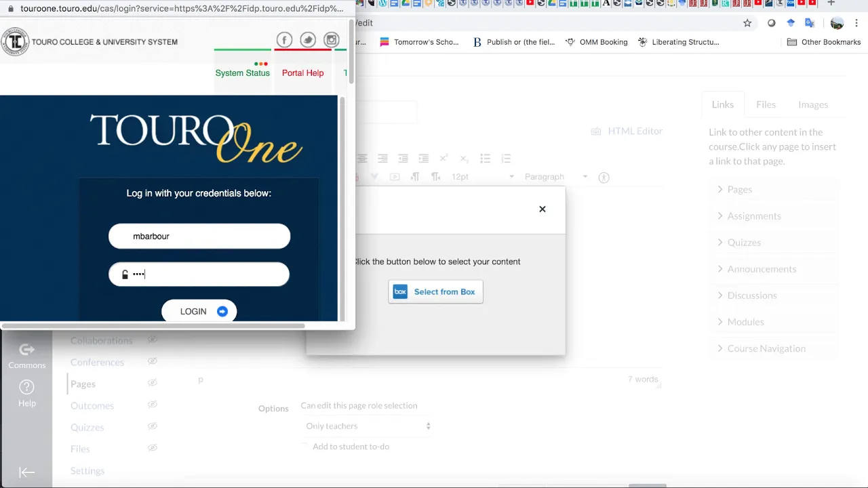Switch to the Files tab
This screenshot has height=488, width=868.
tap(766, 104)
